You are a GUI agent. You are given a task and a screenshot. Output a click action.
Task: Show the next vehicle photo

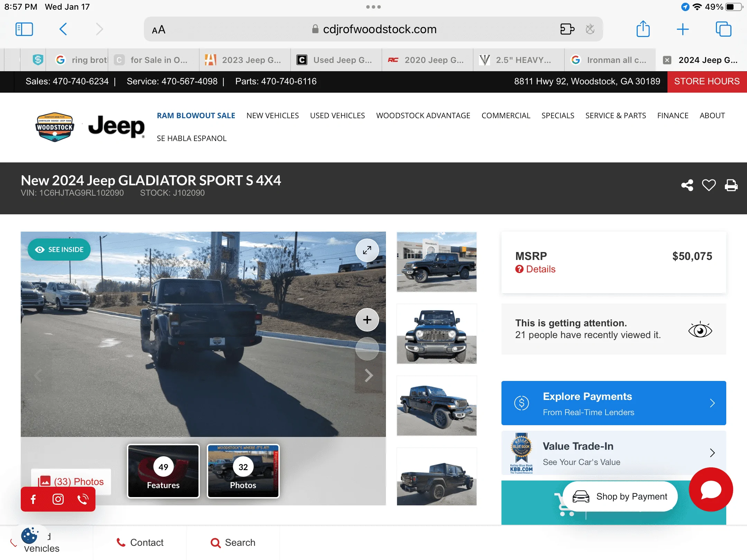pos(369,375)
